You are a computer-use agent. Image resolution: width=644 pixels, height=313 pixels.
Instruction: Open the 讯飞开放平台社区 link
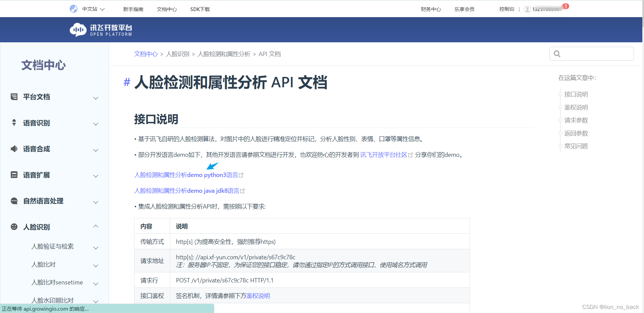coord(384,155)
